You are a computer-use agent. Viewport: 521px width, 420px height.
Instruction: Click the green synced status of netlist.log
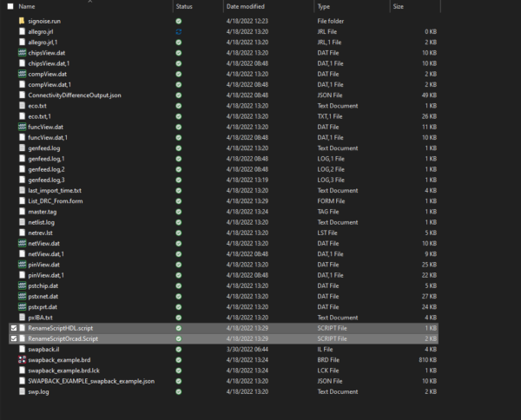point(178,222)
